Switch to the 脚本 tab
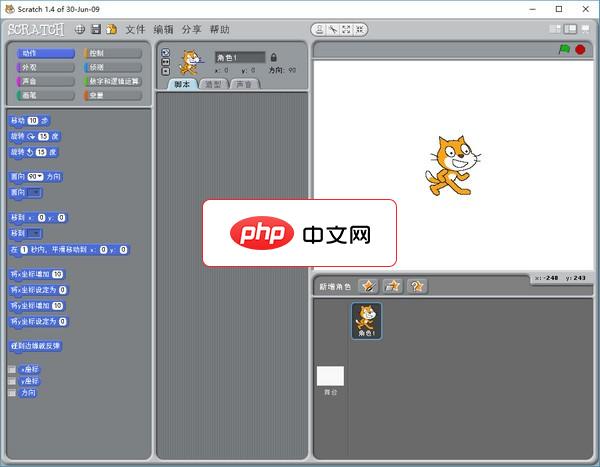Viewport: 600px width, 467px height. (x=183, y=84)
